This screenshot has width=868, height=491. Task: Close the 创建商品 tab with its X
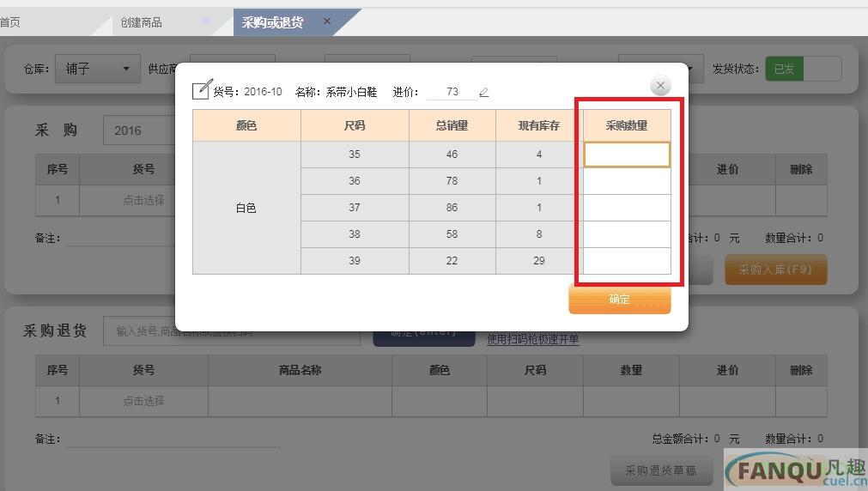[x=206, y=21]
